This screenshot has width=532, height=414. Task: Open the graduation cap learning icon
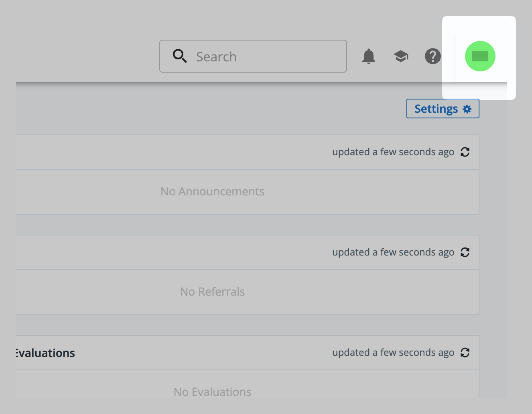(x=401, y=57)
